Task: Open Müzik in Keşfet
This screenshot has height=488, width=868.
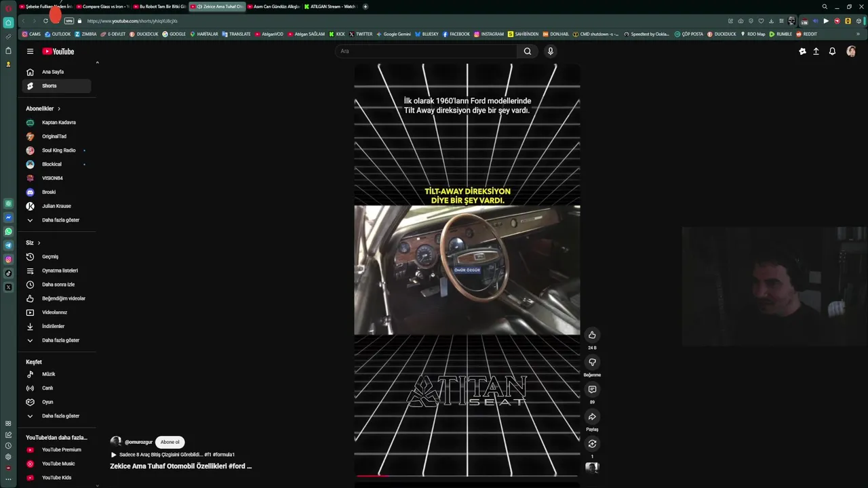Action: tap(56, 374)
